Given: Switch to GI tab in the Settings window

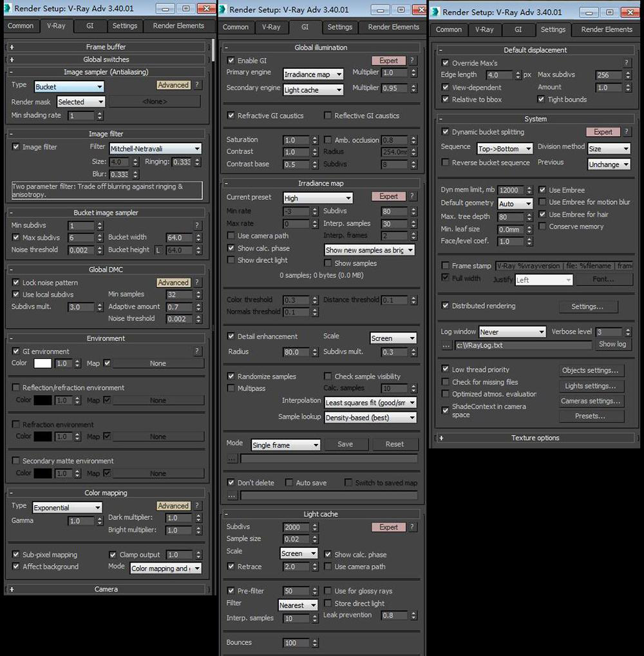Looking at the screenshot, I should coord(518,30).
